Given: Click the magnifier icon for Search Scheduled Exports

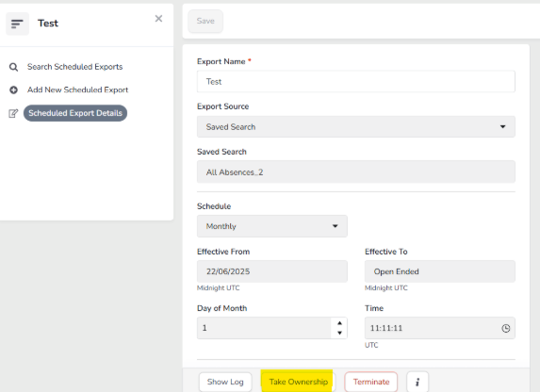Looking at the screenshot, I should tap(13, 67).
